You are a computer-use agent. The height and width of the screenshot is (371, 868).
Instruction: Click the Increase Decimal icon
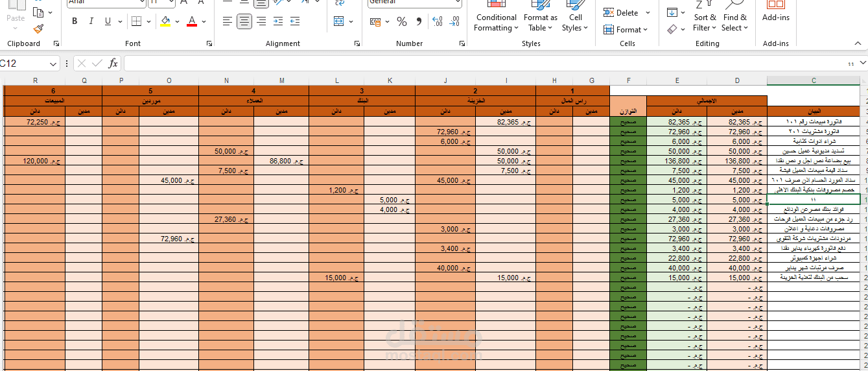[x=437, y=21]
